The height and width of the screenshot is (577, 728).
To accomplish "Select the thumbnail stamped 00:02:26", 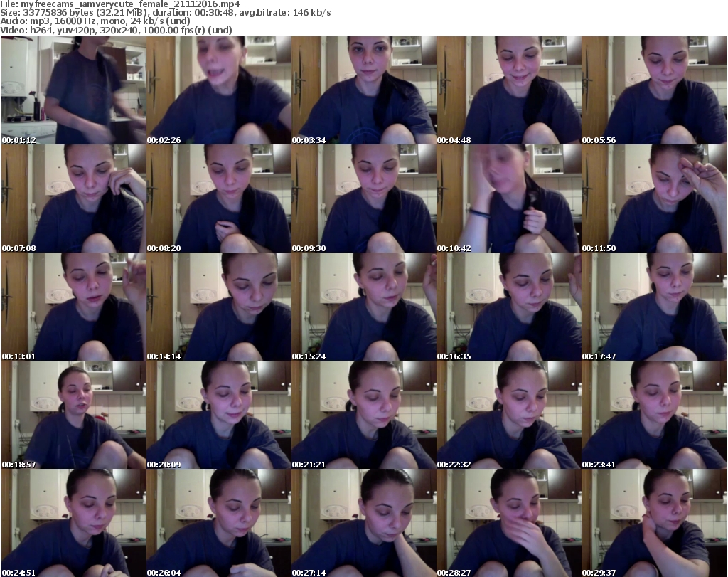I will (219, 90).
